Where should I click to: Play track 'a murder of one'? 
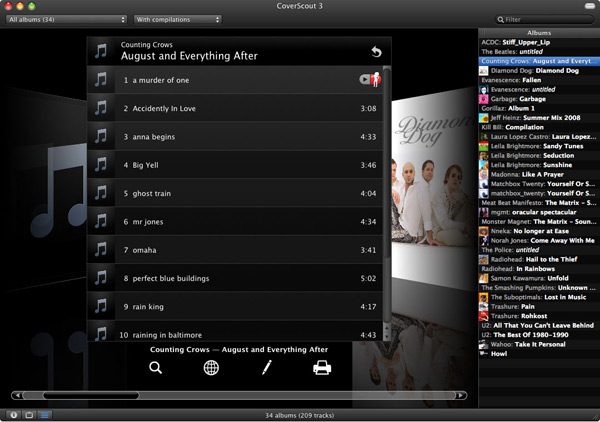[x=365, y=79]
